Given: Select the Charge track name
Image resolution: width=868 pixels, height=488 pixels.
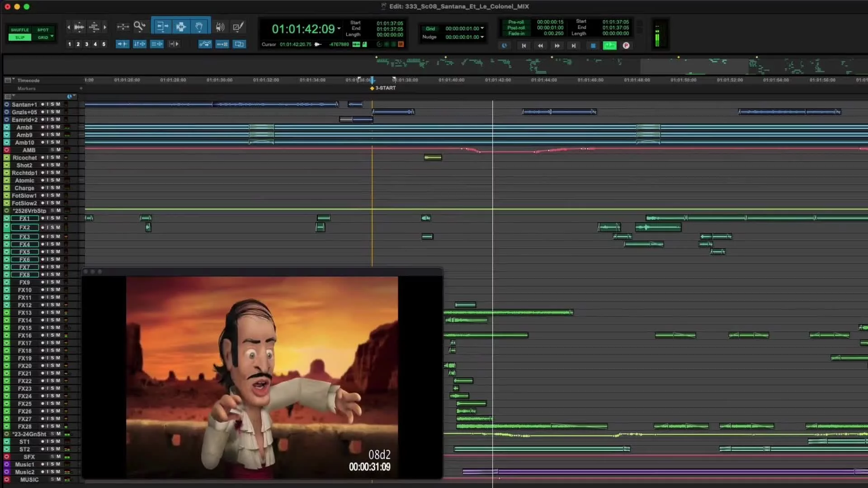Looking at the screenshot, I should pyautogui.click(x=24, y=188).
